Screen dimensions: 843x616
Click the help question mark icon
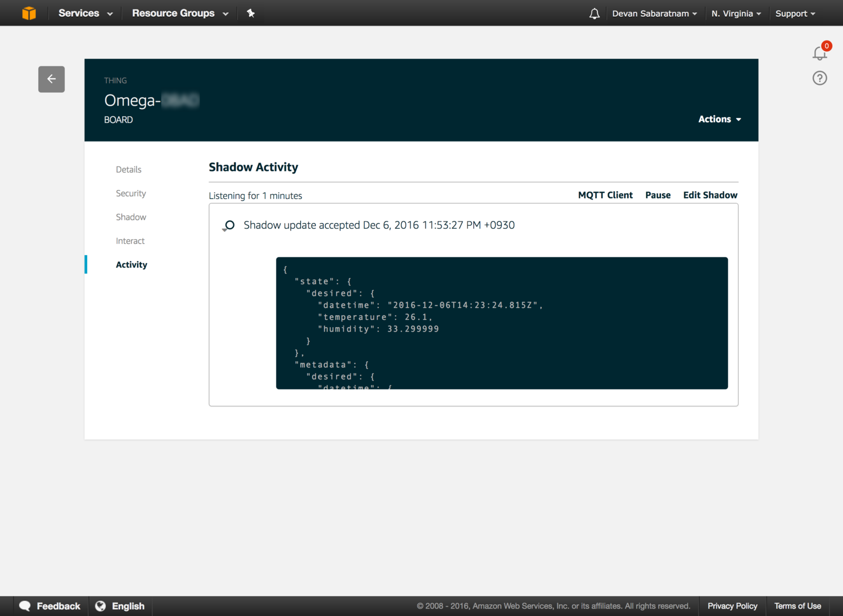[x=819, y=78]
